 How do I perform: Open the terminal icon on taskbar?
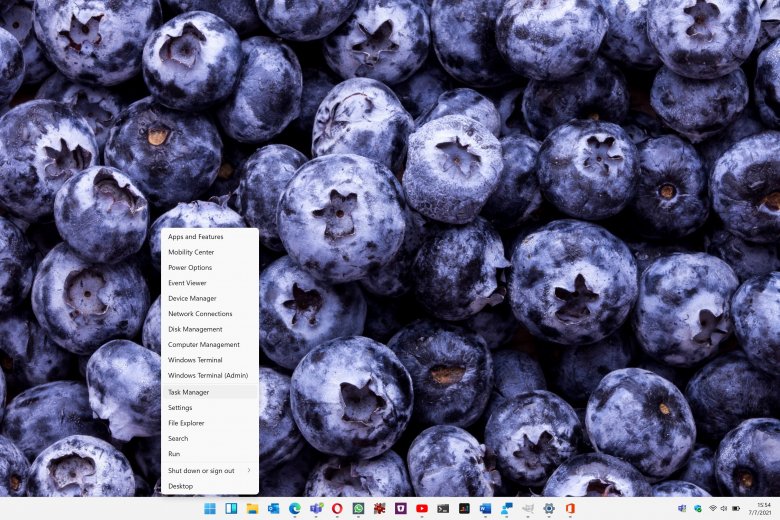point(443,509)
